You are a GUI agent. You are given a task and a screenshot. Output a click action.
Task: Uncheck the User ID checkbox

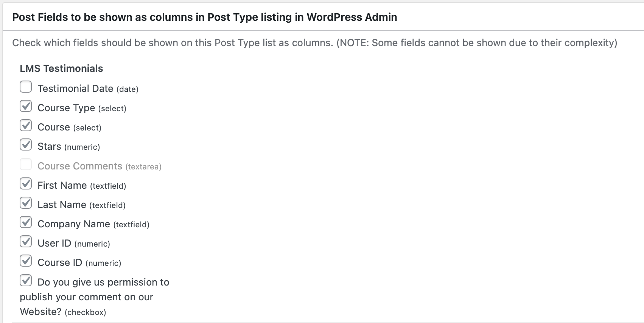point(26,241)
